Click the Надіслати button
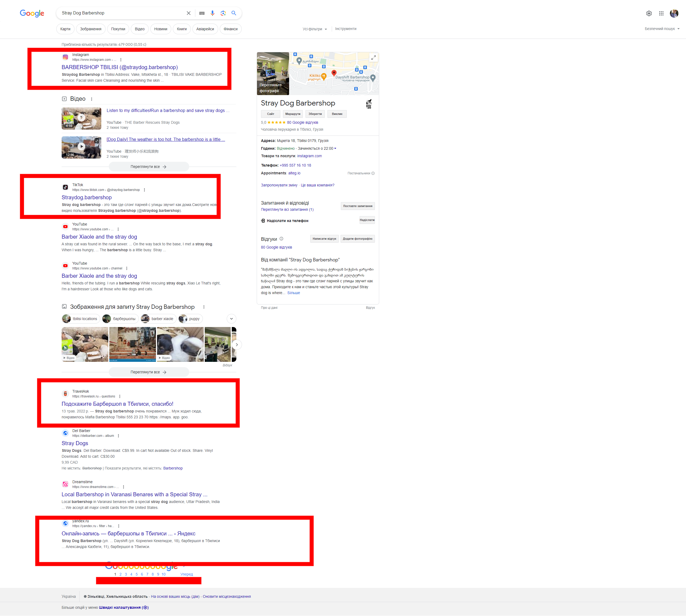The image size is (686, 616). [x=367, y=220]
